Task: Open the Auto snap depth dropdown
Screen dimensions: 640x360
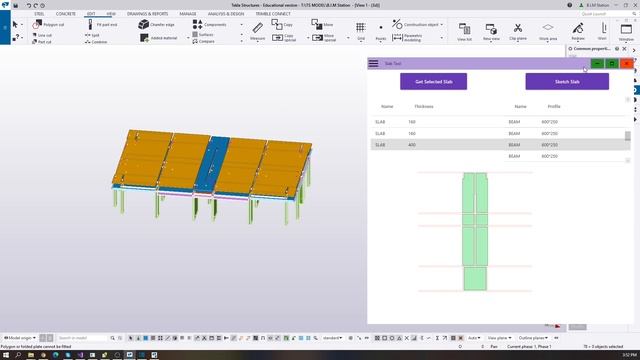Action: pyautogui.click(x=474, y=338)
